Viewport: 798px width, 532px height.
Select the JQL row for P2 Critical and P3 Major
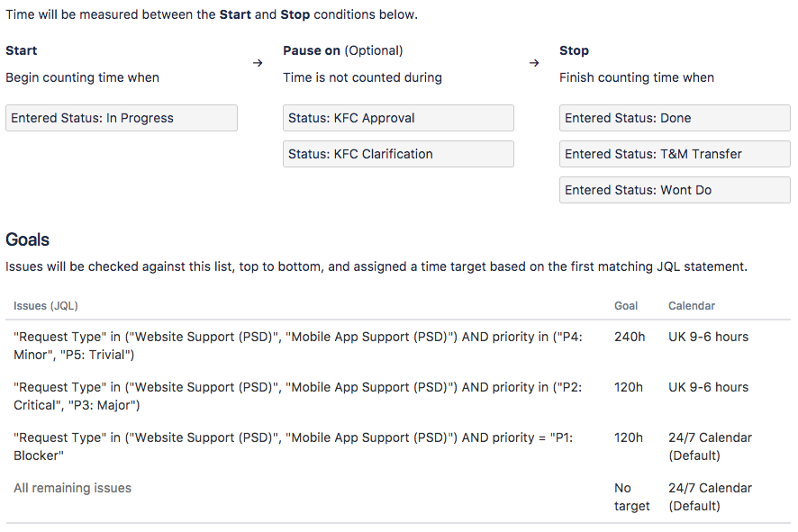(x=297, y=396)
